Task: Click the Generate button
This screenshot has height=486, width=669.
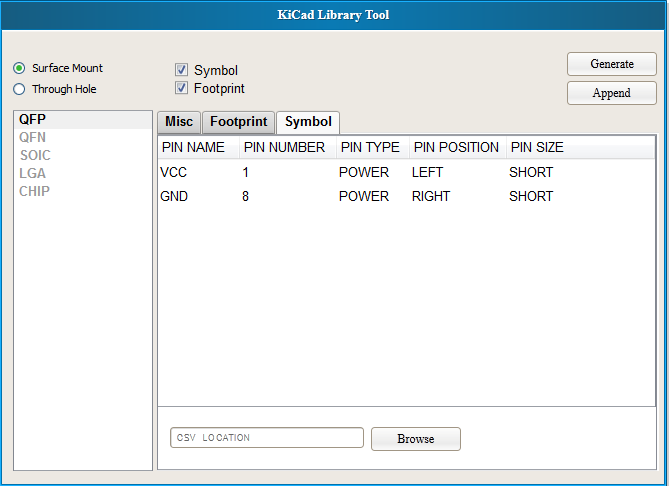Action: pos(611,64)
